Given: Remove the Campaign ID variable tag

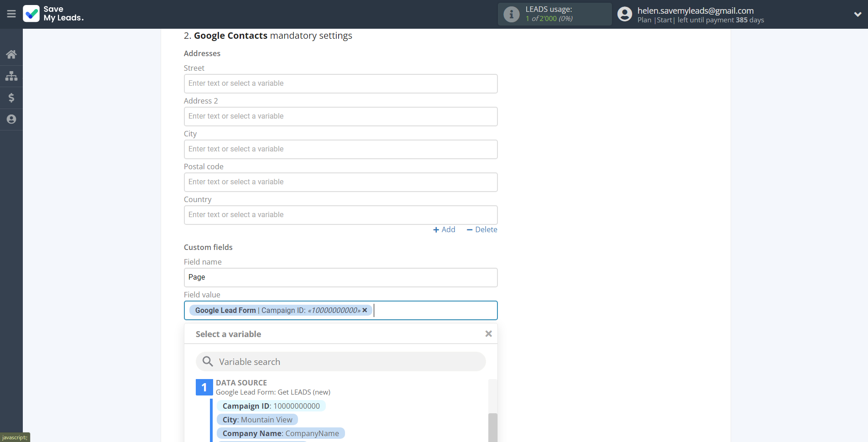Looking at the screenshot, I should [365, 310].
